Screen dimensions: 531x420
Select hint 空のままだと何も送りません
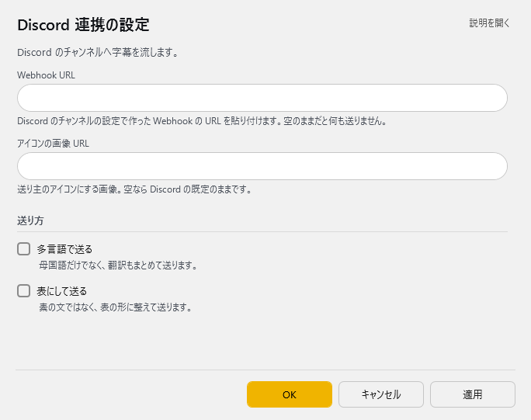pyautogui.click(x=335, y=121)
